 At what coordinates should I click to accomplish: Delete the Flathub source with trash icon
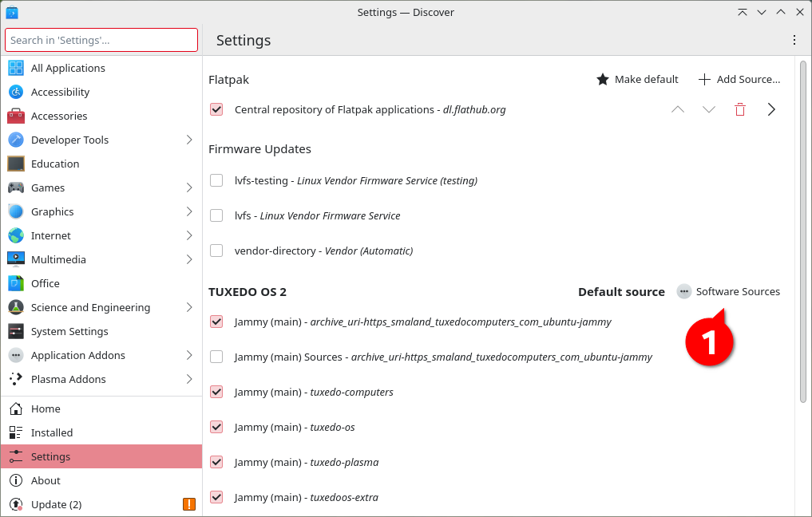click(x=740, y=109)
